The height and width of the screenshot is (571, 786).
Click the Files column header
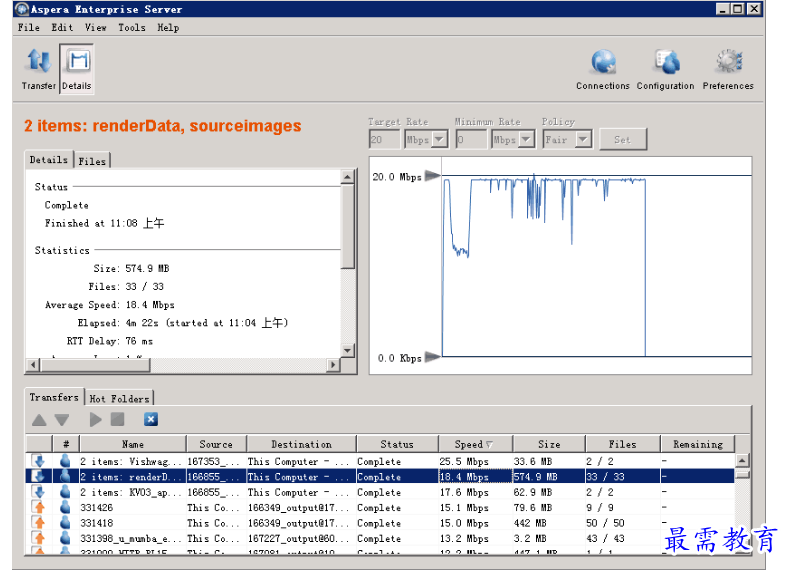click(x=622, y=444)
